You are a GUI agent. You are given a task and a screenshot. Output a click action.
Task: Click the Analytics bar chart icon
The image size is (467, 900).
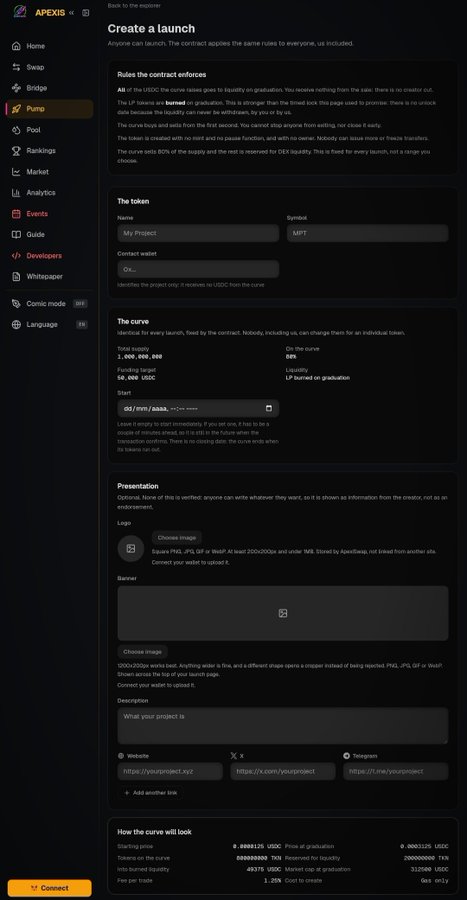point(16,193)
